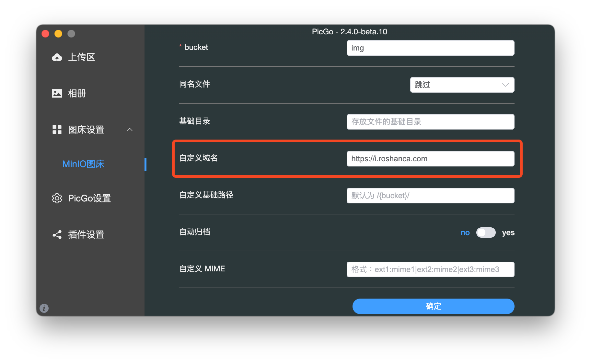Open the info icon at bottom left

[x=44, y=308]
